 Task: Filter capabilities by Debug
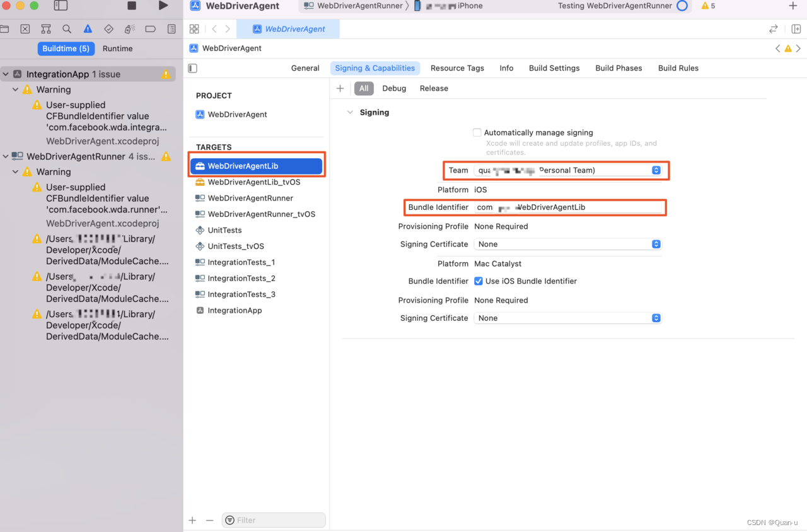tap(394, 88)
